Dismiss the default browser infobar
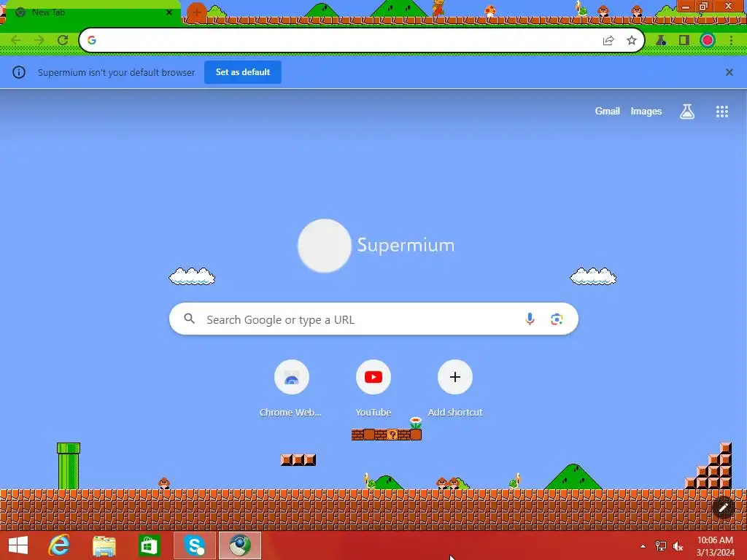The image size is (747, 560). (729, 72)
